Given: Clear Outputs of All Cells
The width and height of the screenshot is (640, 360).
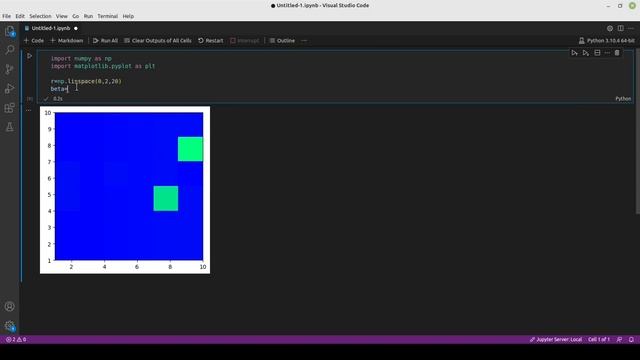Looking at the screenshot, I should [158, 40].
